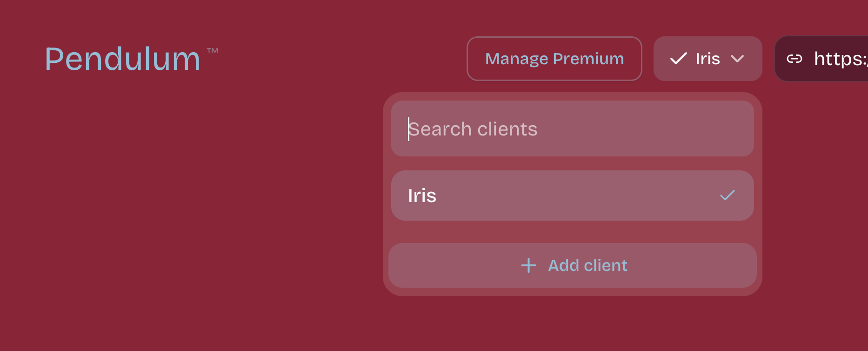The image size is (868, 351).
Task: Click the Search clients placeholder text
Action: 473,129
